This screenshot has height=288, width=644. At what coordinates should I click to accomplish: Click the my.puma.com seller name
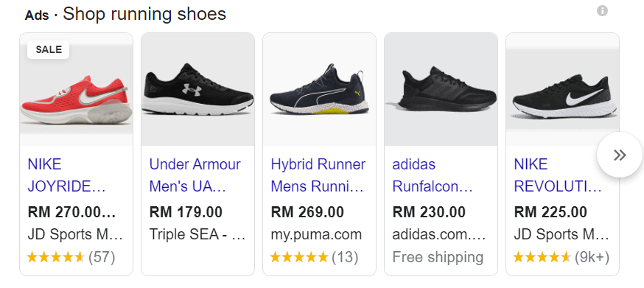[x=316, y=234]
